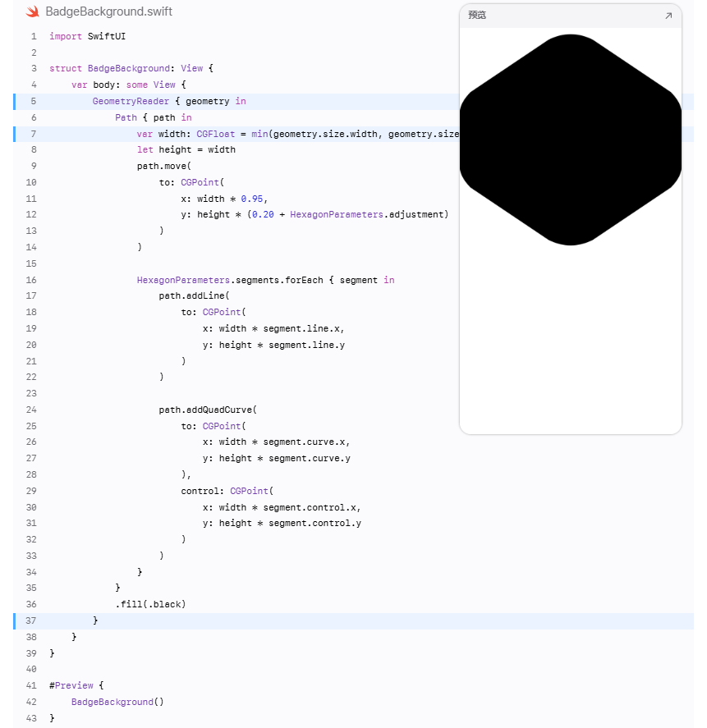Image resolution: width=707 pixels, height=728 pixels.
Task: Click 'y: height * segment.line.y' line
Action: click(x=273, y=345)
